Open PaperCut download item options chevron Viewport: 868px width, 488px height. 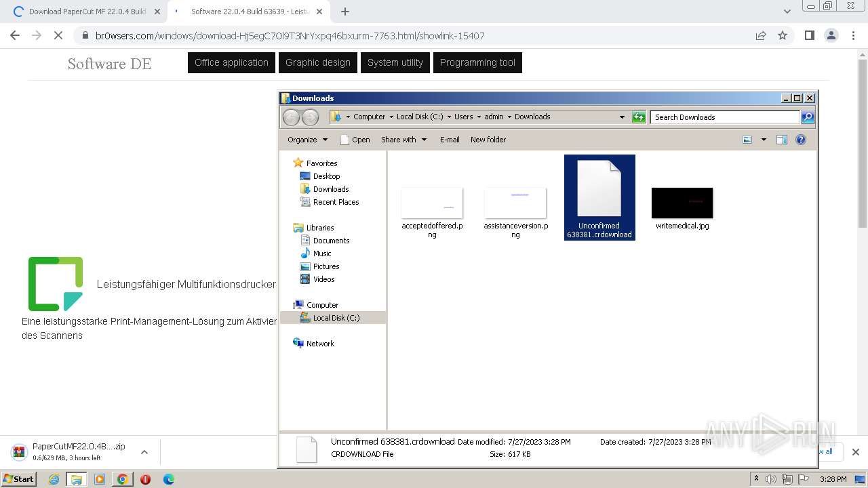tap(144, 452)
